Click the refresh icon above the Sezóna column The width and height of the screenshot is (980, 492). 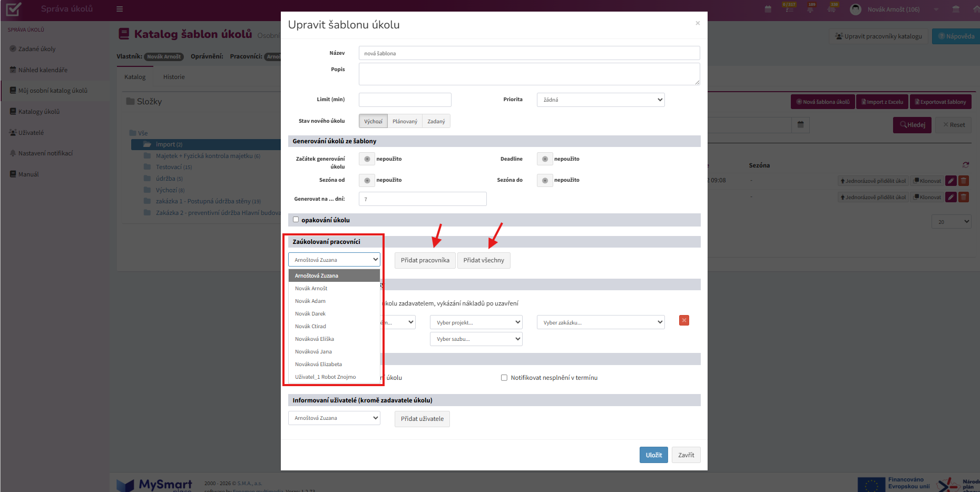click(965, 165)
